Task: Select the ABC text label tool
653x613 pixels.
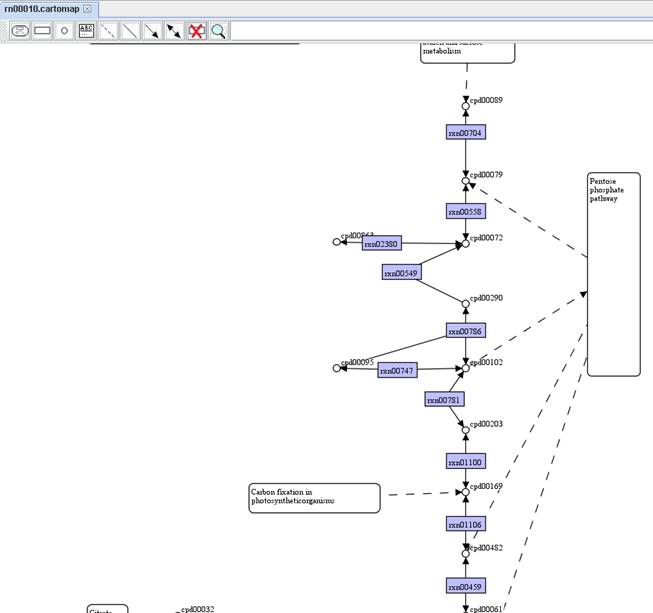Action: (86, 31)
